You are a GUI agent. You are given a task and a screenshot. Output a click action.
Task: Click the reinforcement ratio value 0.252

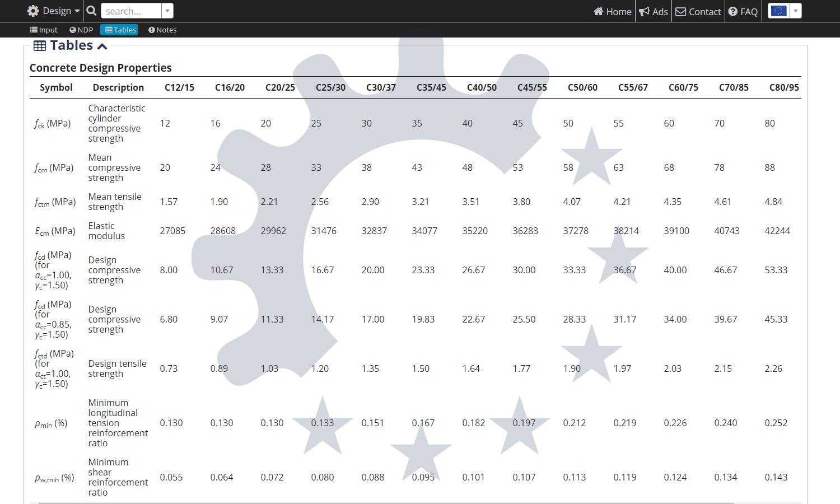point(776,423)
